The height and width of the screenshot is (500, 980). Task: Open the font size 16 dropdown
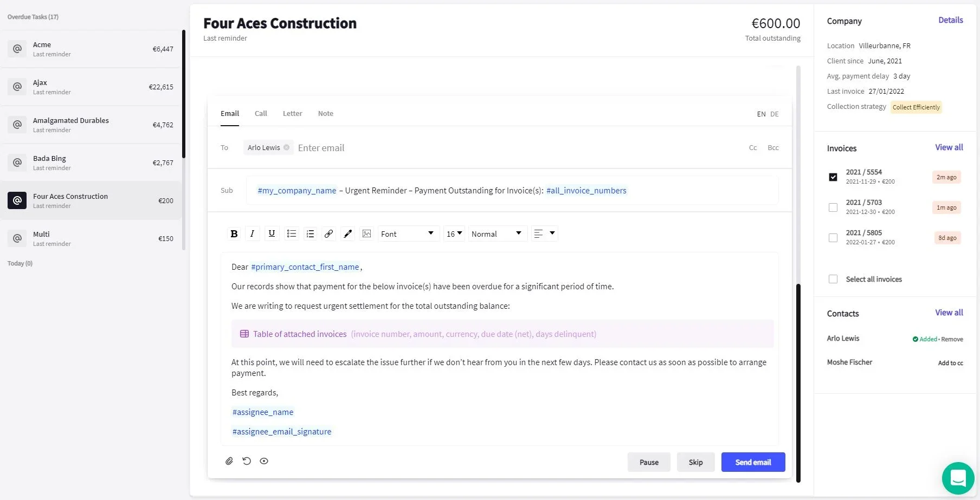(454, 233)
